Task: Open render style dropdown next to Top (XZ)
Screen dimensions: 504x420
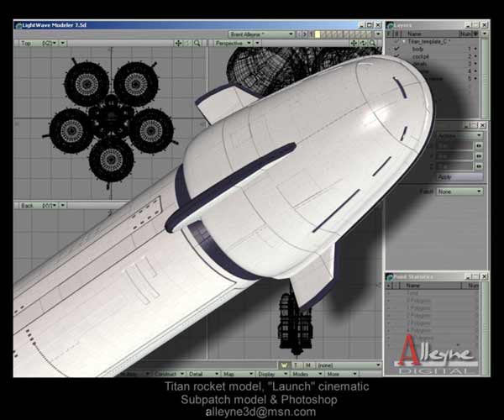Action: coord(63,43)
